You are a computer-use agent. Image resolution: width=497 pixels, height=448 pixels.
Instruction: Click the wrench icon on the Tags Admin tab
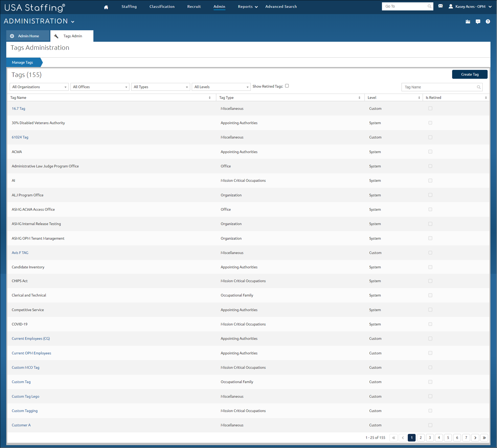pyautogui.click(x=56, y=36)
